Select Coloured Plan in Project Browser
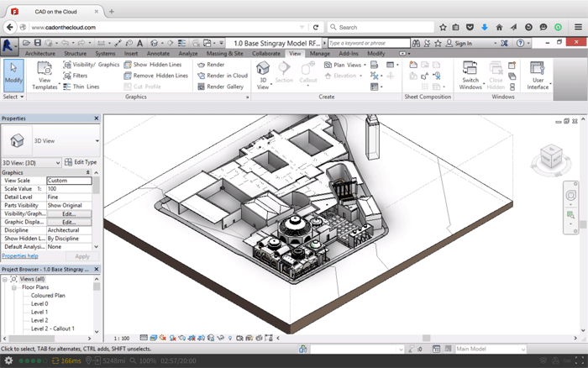The width and height of the screenshot is (588, 368). pyautogui.click(x=48, y=296)
